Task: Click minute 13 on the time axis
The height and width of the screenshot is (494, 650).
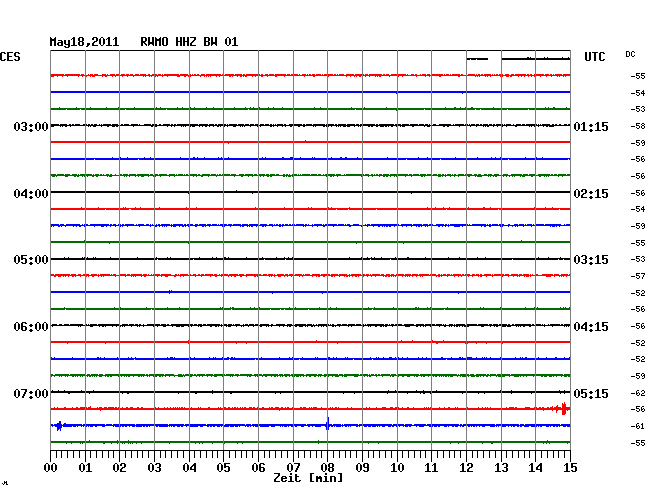Action: click(501, 468)
